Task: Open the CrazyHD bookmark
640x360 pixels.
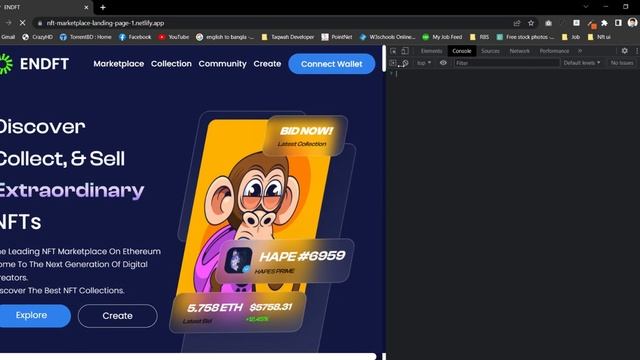Action: 38,37
